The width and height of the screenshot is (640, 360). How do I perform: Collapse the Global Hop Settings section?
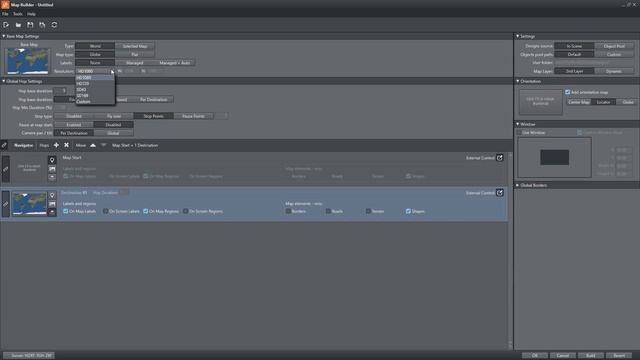tap(4, 81)
